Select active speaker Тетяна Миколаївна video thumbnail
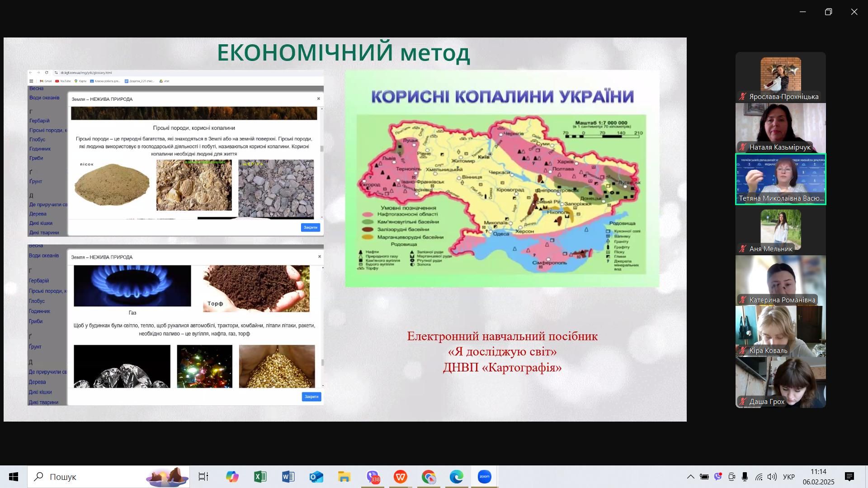This screenshot has width=868, height=488. [781, 179]
